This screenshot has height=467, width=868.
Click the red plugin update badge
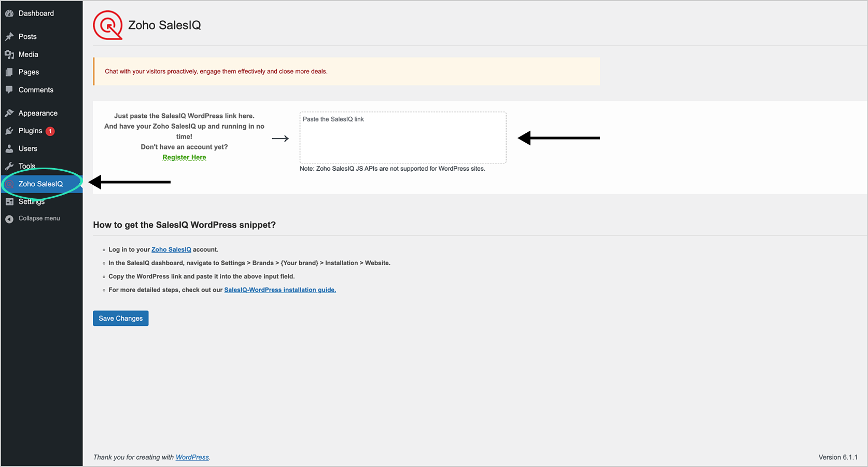(50, 131)
